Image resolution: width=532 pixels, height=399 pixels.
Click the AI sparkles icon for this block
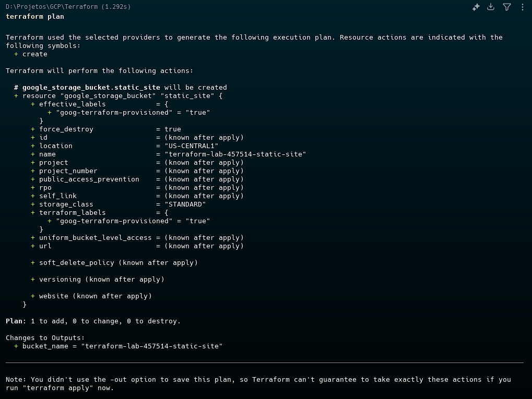click(476, 7)
